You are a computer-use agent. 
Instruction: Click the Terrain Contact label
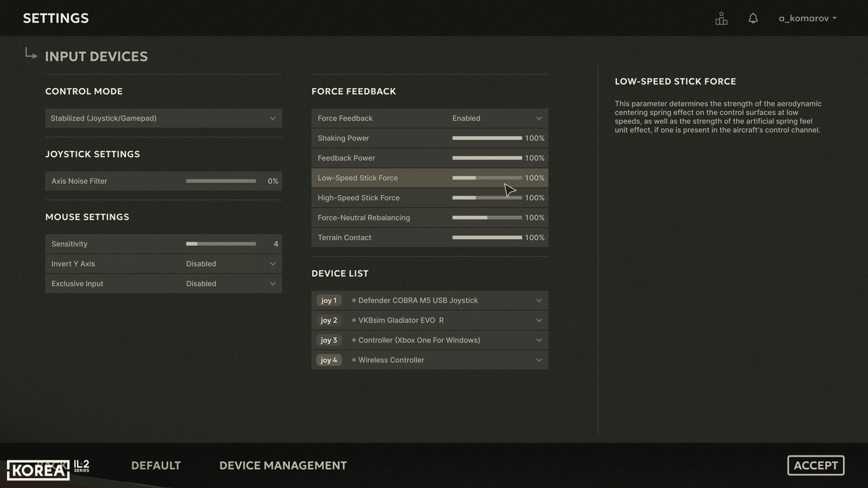coord(344,237)
